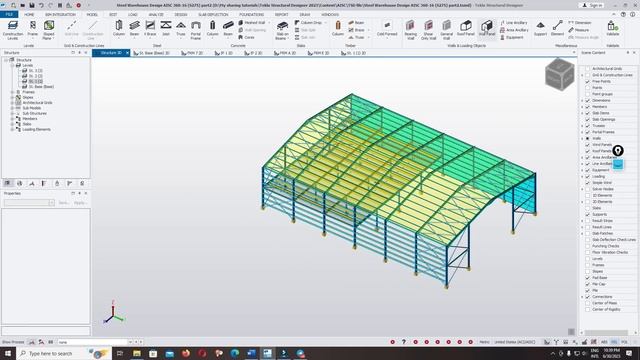Toggle the Trusses checkbox

[x=588, y=126]
